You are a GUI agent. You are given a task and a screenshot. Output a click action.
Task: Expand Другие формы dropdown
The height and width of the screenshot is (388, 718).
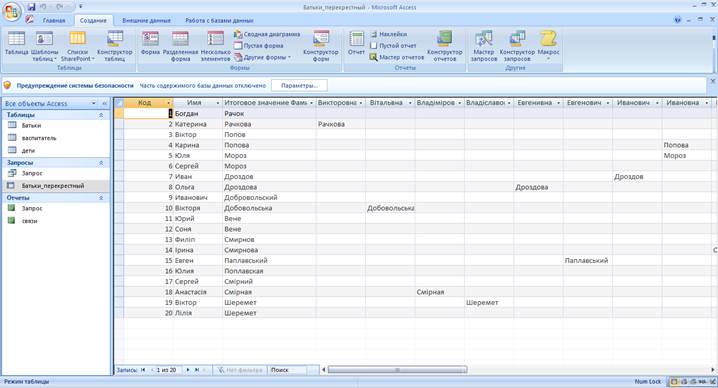[x=262, y=57]
